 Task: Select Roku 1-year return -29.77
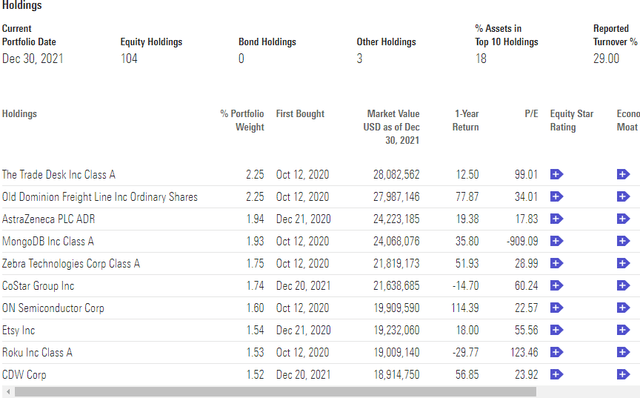(x=465, y=352)
